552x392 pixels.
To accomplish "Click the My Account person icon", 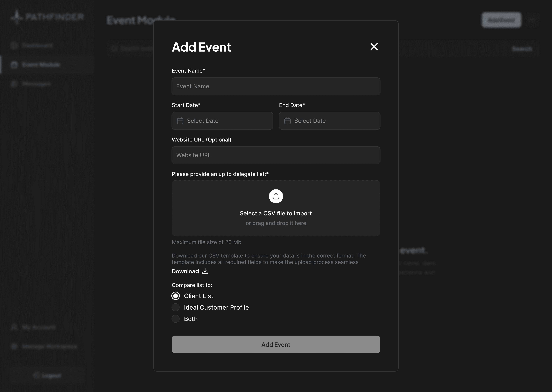I will (14, 327).
